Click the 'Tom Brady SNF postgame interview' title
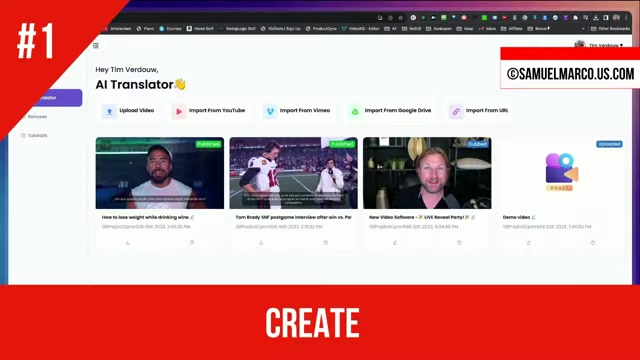This screenshot has height=360, width=640. 293,218
